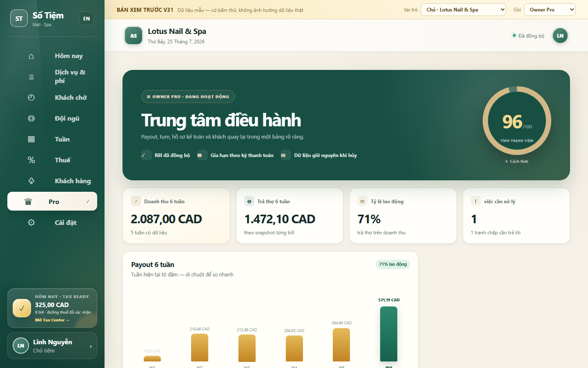Click the 1 tranh chấp cần trả lời text
This screenshot has width=588, height=368.
496,233
